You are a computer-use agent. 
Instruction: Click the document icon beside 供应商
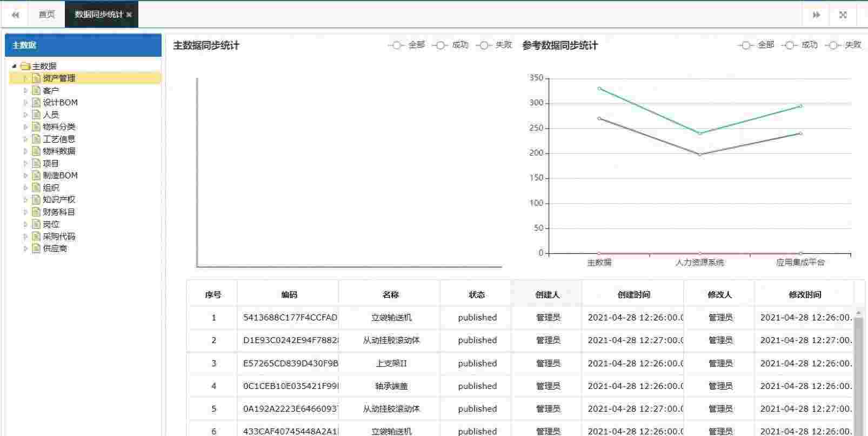tap(36, 249)
